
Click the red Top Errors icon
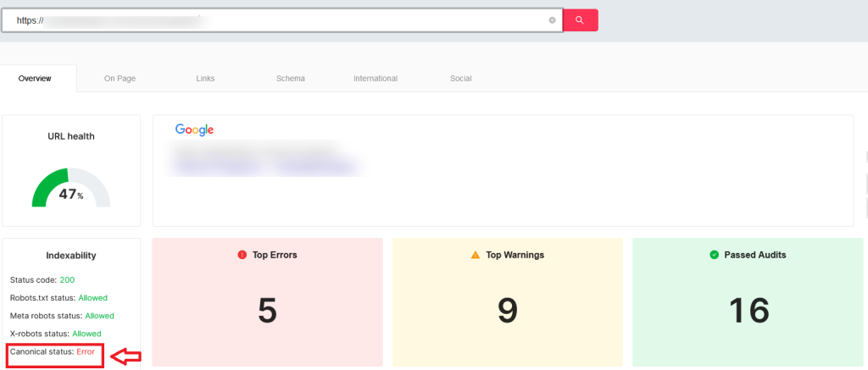pos(242,255)
